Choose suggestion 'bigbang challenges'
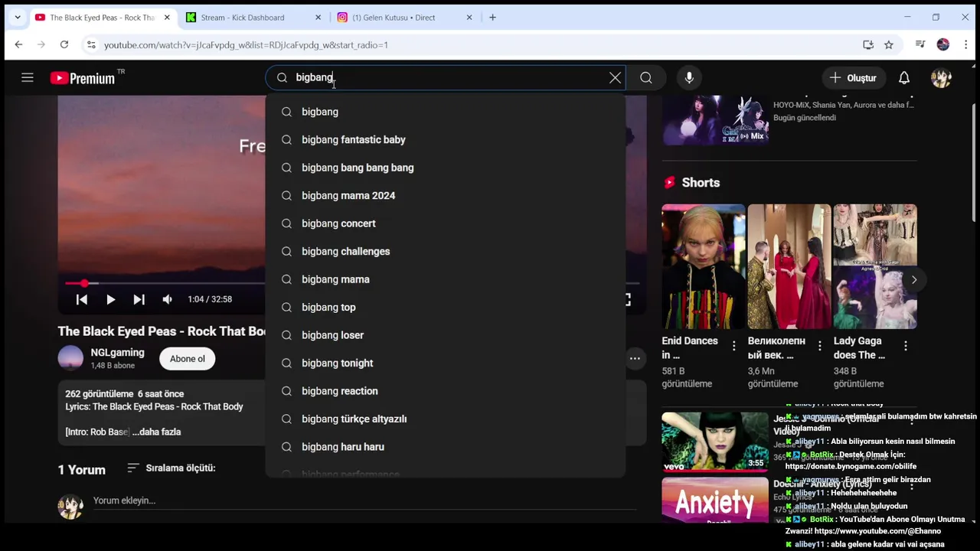 (x=446, y=251)
